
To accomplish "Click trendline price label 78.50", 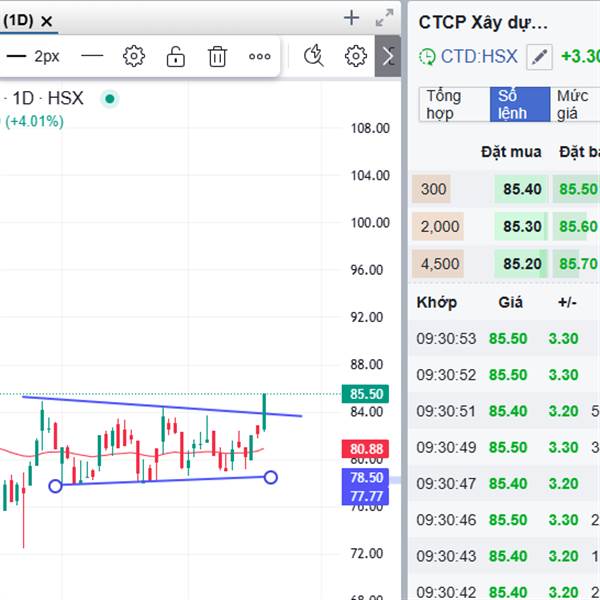I will (x=365, y=478).
